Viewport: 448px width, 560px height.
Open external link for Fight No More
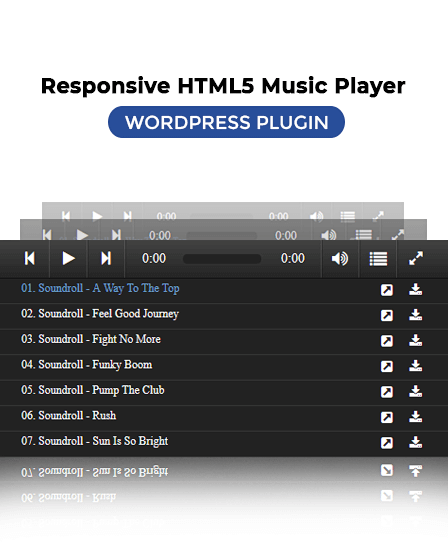(x=387, y=341)
